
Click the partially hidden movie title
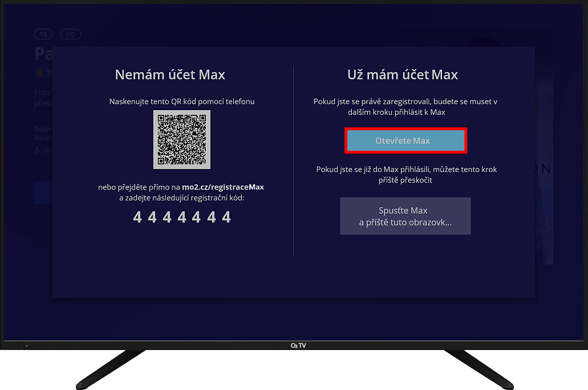[43, 53]
